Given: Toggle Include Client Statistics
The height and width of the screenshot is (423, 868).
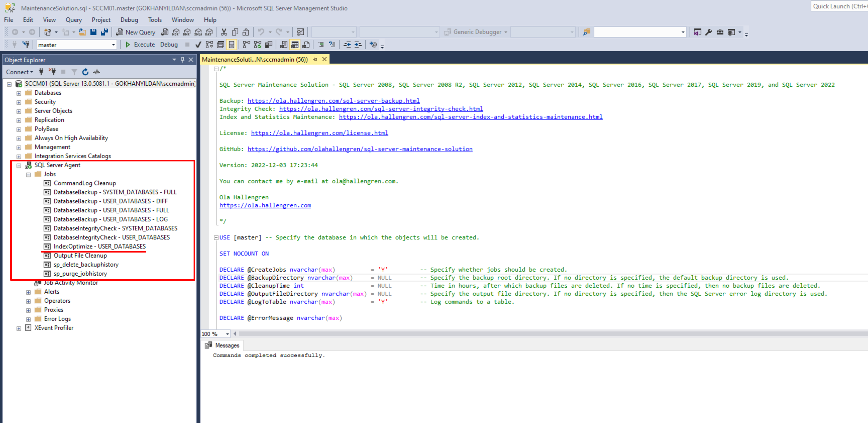Looking at the screenshot, I should [x=269, y=45].
